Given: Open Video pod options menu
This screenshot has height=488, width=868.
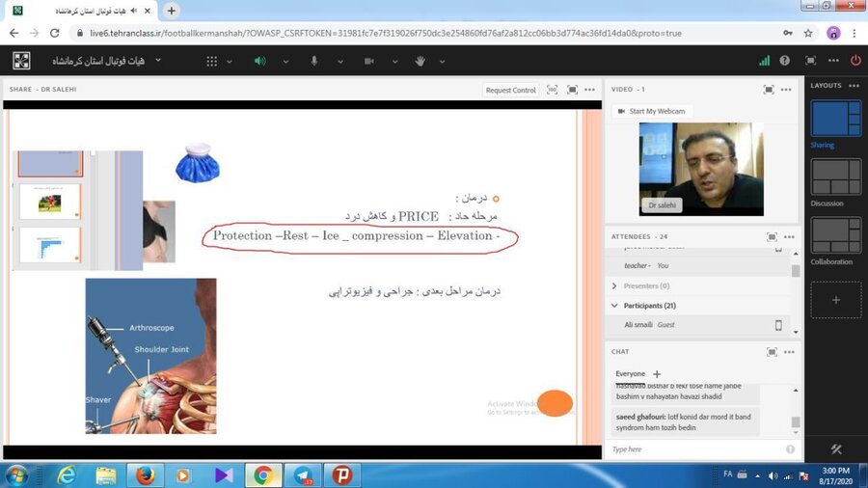Looking at the screenshot, I should click(x=787, y=90).
